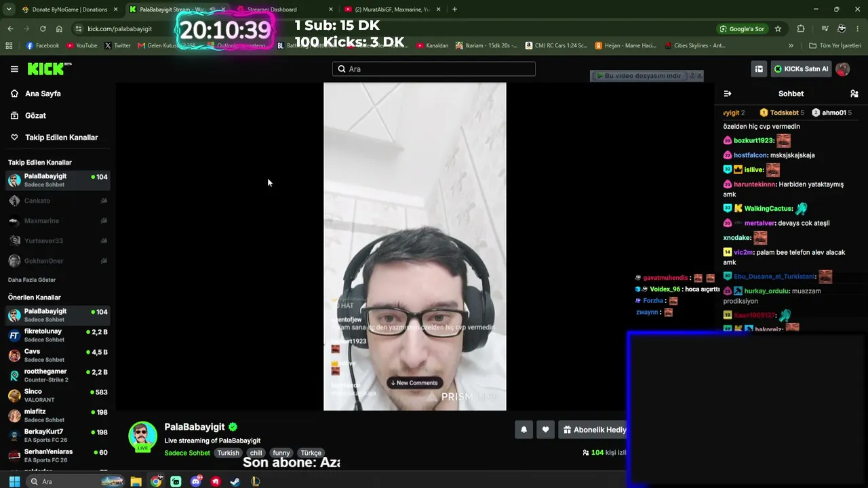868x488 pixels.
Task: Open the store icon next to KICKs Satın Al
Action: pyautogui.click(x=759, y=68)
